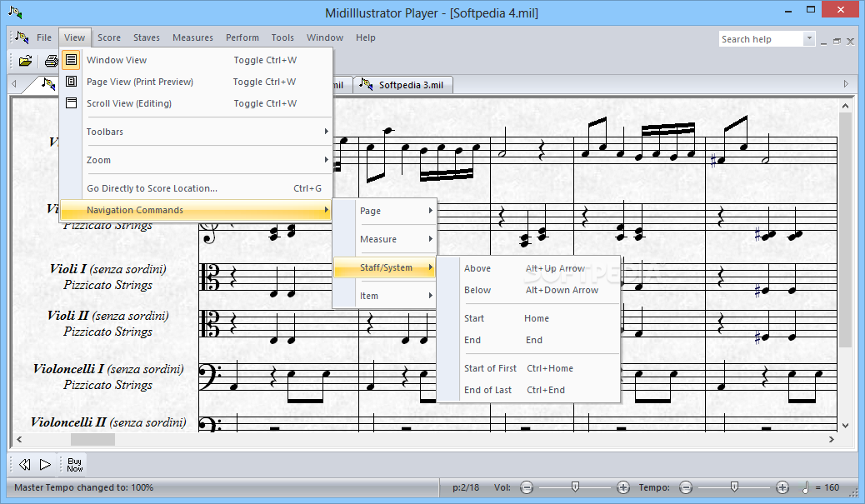Click the p:2/18 page indicator
865x504 pixels.
466,487
